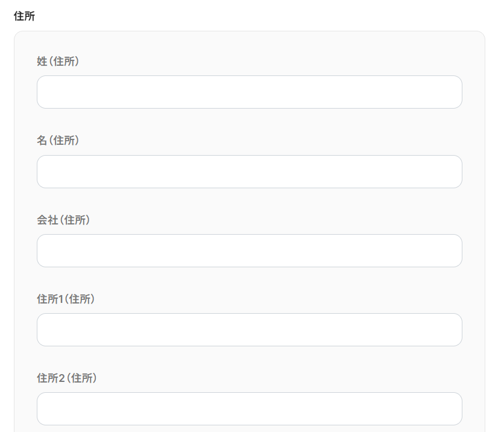504x432 pixels.
Task: Place cursor in the first name address field
Action: [x=249, y=172]
